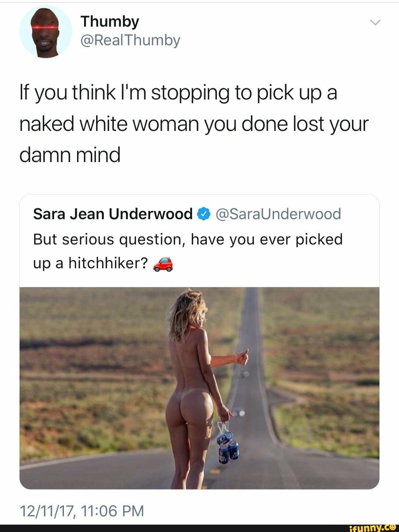The image size is (399, 532).
Task: Open the quoted tweet's hitchhiker photo
Action: (x=199, y=388)
